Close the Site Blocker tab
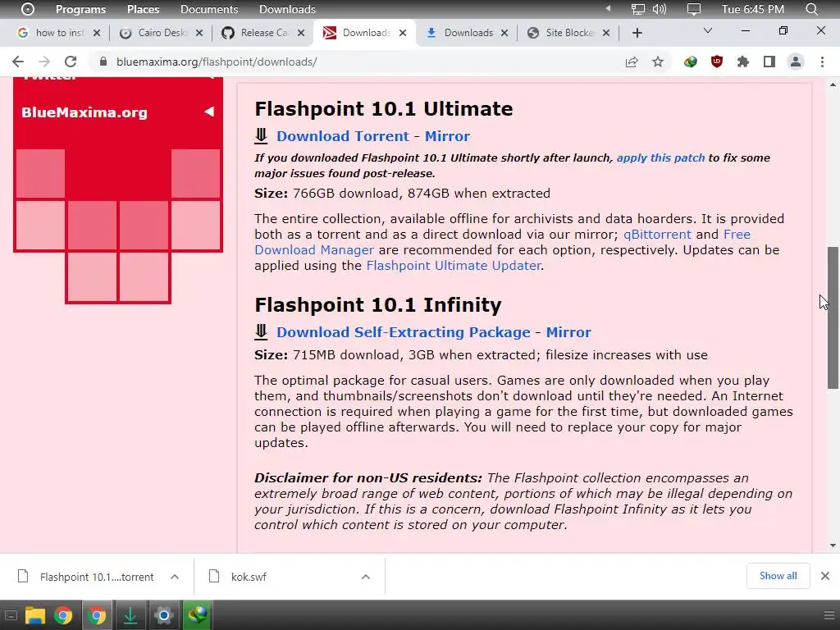Viewport: 840px width, 630px height. click(x=606, y=33)
